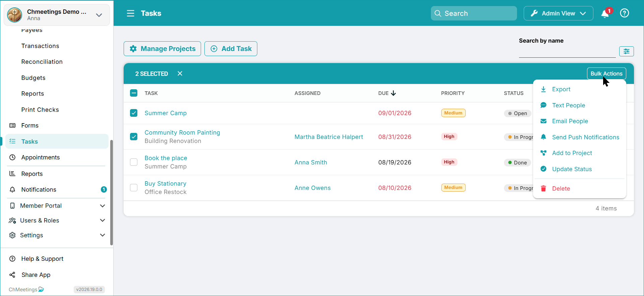Check the Buy Stationary checkbox
This screenshot has width=644, height=296.
click(134, 188)
